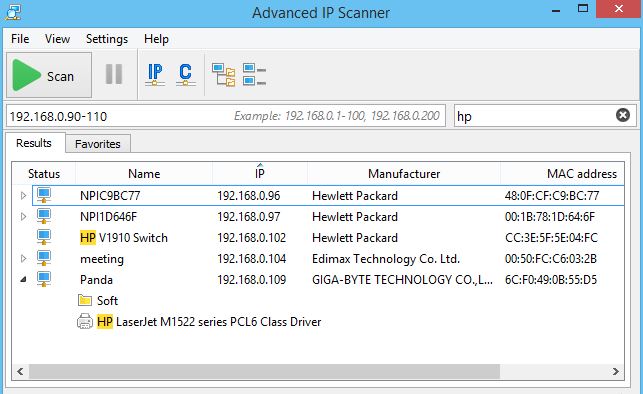
Task: Click computer icon for meeting
Action: [44, 258]
